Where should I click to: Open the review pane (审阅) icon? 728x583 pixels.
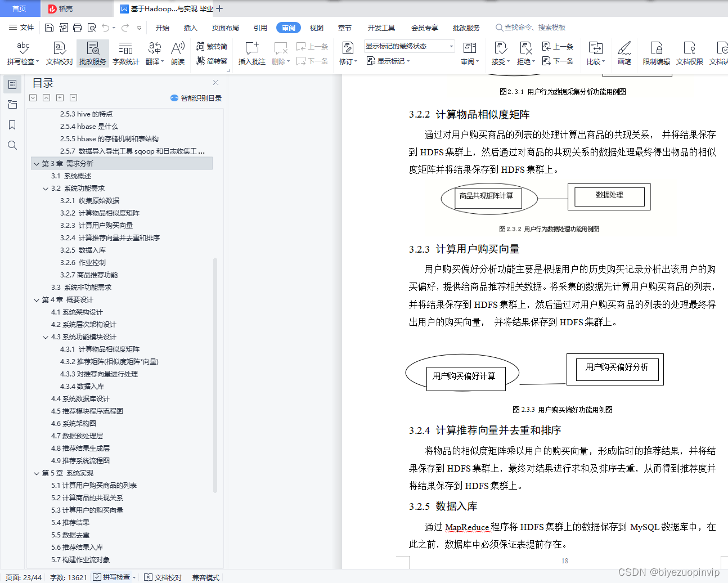(470, 53)
